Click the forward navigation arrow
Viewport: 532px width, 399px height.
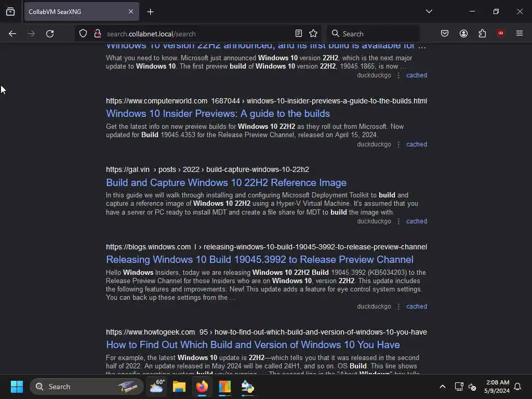tap(31, 34)
